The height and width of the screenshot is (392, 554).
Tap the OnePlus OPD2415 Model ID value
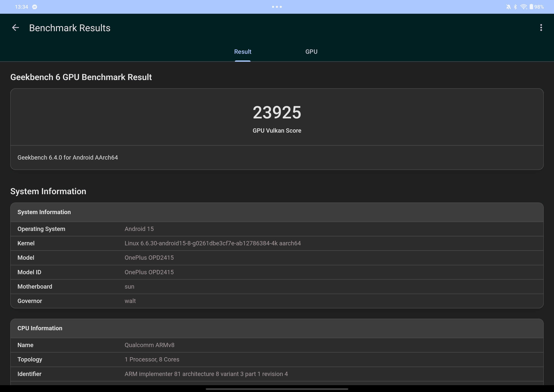pyautogui.click(x=149, y=272)
